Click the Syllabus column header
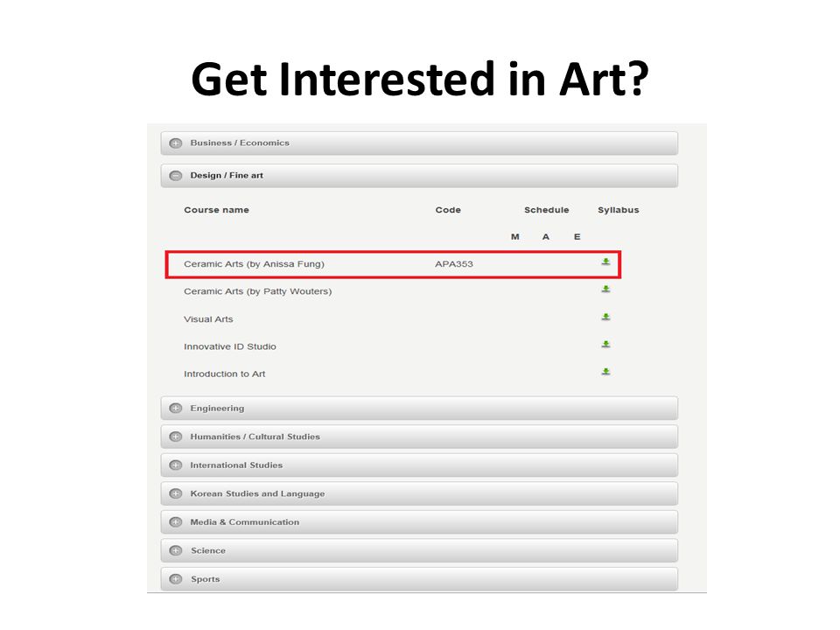 [619, 210]
